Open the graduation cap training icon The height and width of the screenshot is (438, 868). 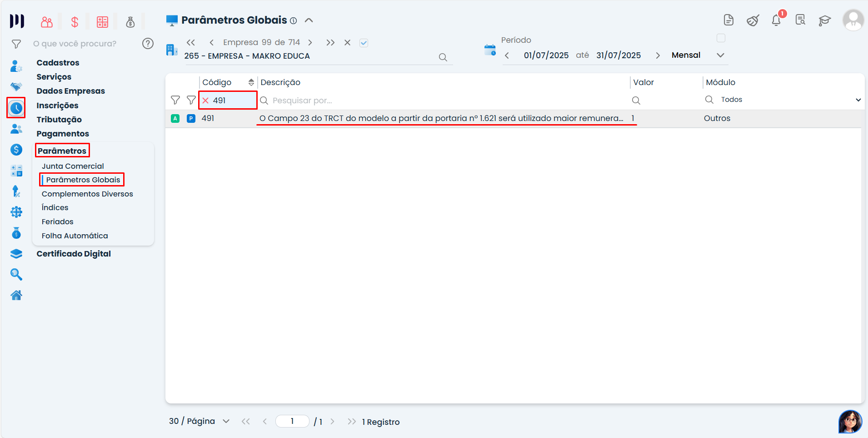click(x=824, y=20)
